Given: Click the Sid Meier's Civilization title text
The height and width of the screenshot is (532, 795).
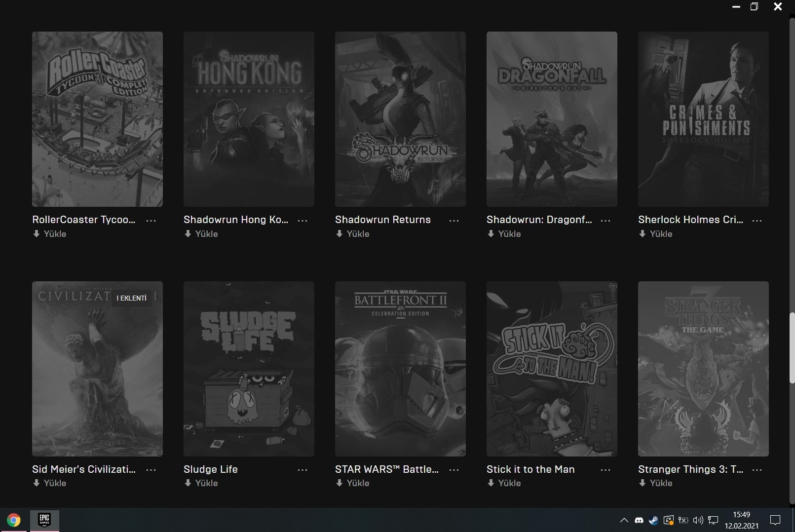Looking at the screenshot, I should [84, 469].
